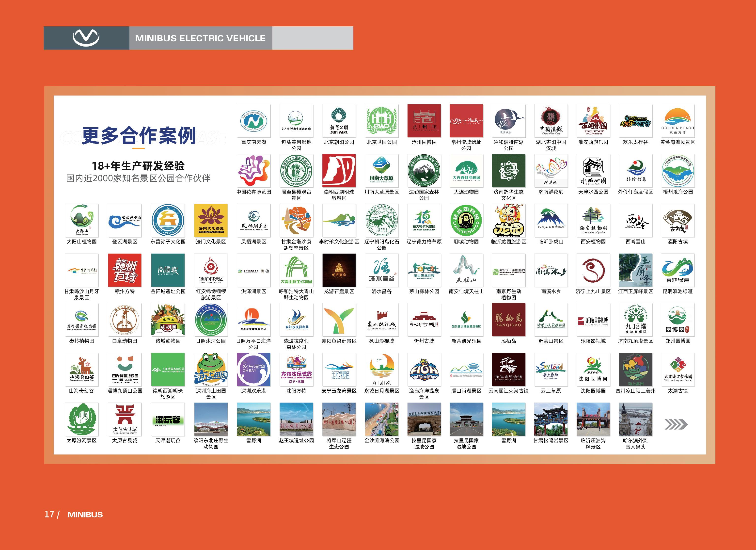Click the dark 龙游石窟景区 logo
Screen dimensions: 756x550
339,270
